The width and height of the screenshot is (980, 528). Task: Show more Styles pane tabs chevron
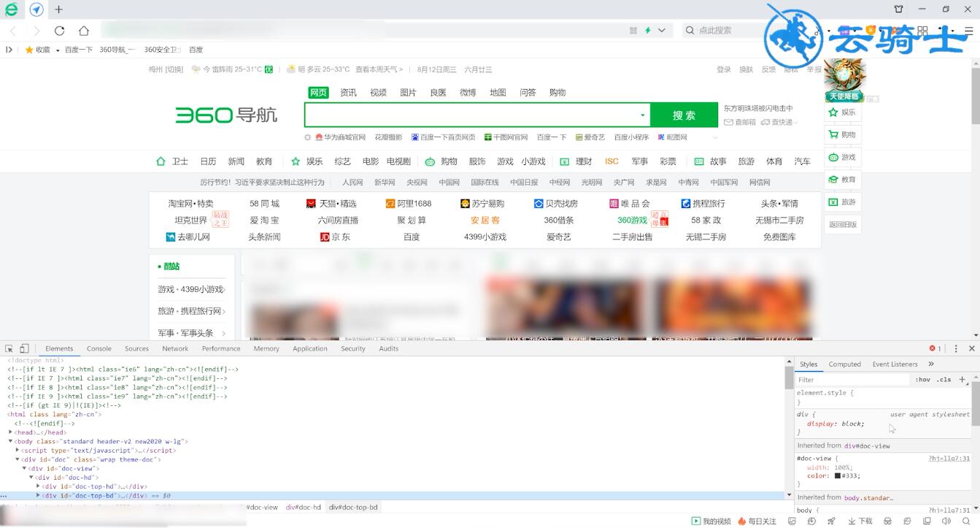coord(931,364)
